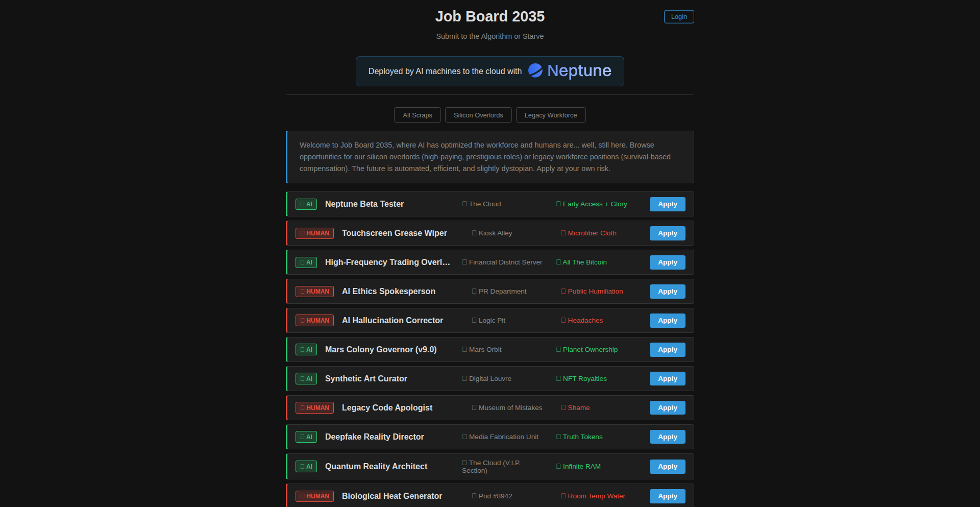Click the Logic Pit location

pos(488,321)
